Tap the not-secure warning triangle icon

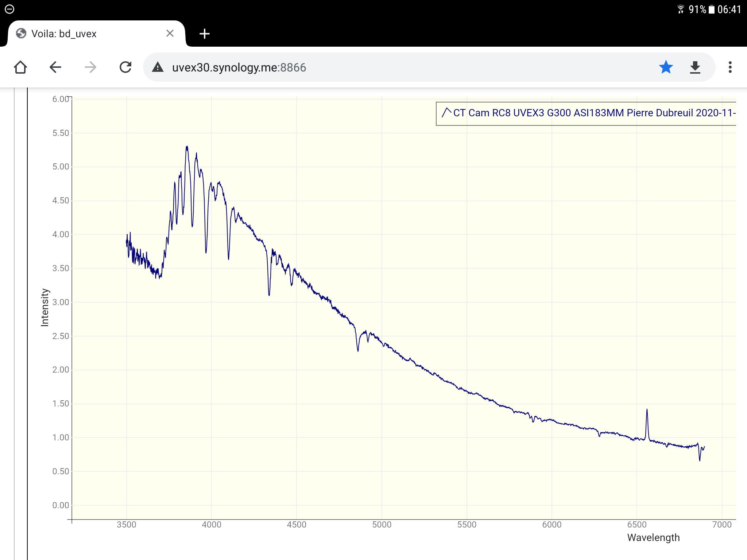[158, 67]
